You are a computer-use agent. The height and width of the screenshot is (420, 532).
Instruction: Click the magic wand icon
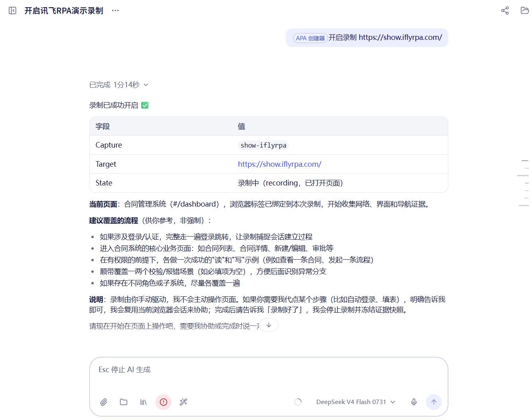[x=183, y=402]
